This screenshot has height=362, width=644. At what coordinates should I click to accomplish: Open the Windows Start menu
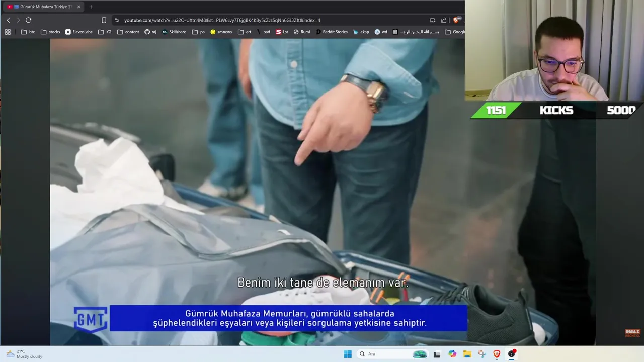(347, 354)
